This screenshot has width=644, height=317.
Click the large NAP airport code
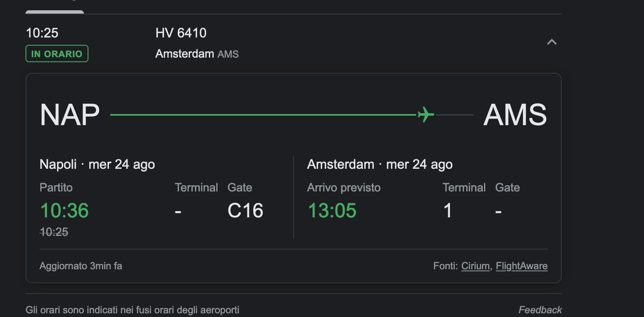pos(69,115)
